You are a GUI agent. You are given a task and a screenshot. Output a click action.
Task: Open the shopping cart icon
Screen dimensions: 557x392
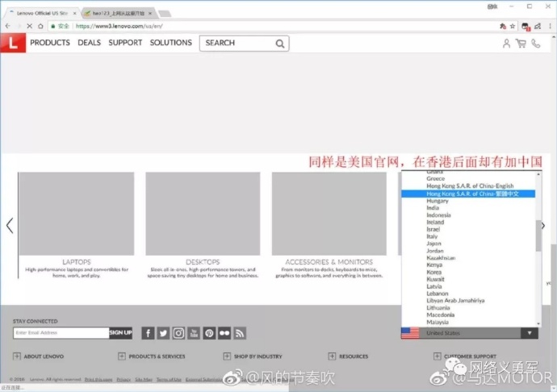point(521,44)
